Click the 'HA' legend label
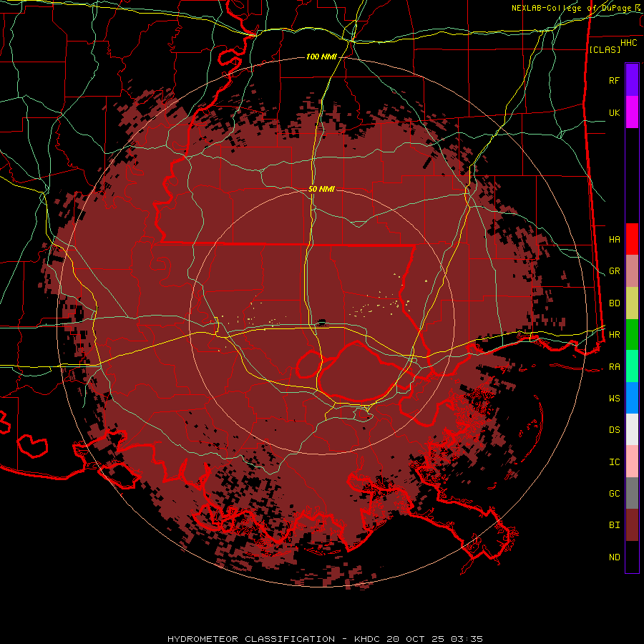 614,240
